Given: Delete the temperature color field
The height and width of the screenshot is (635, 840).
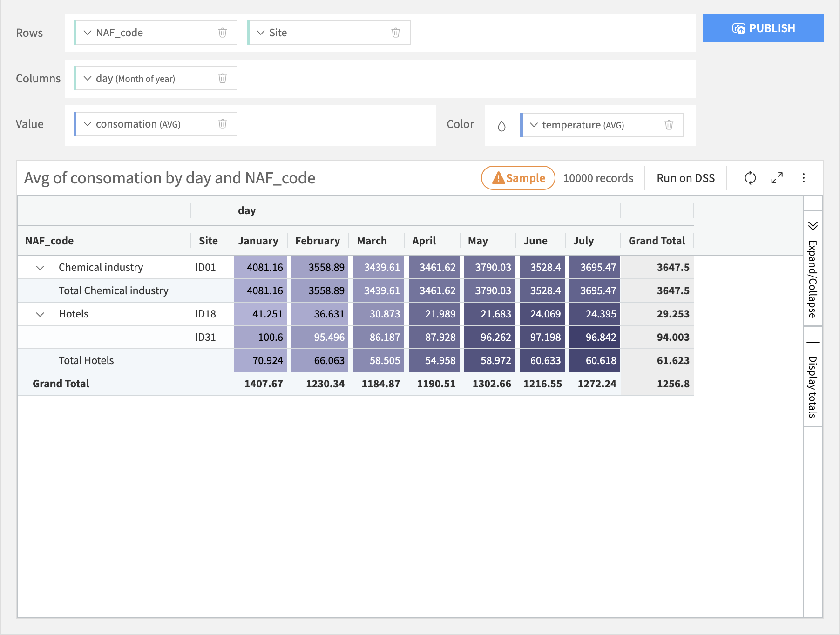Looking at the screenshot, I should [669, 125].
